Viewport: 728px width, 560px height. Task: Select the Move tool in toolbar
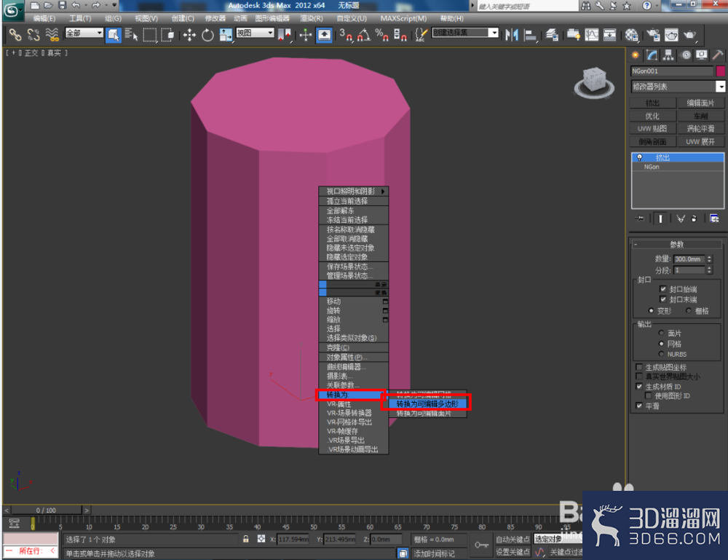coord(189,35)
